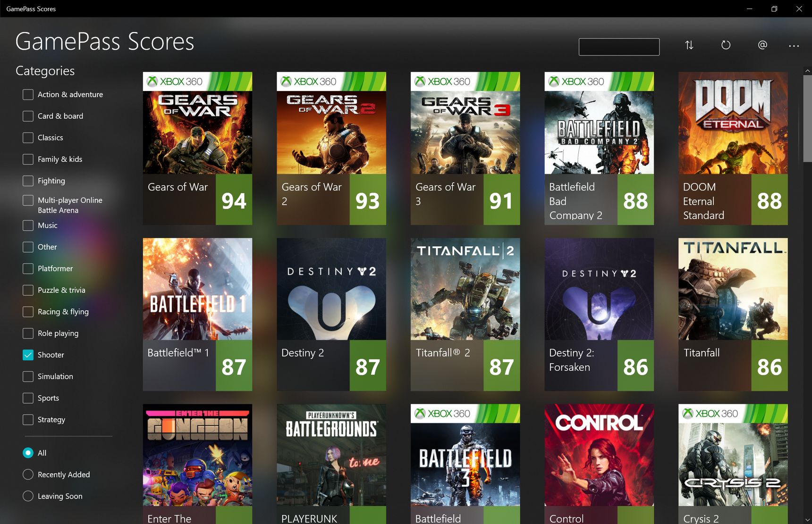This screenshot has width=812, height=524.
Task: Enable the Simulation category checkbox
Action: click(28, 376)
